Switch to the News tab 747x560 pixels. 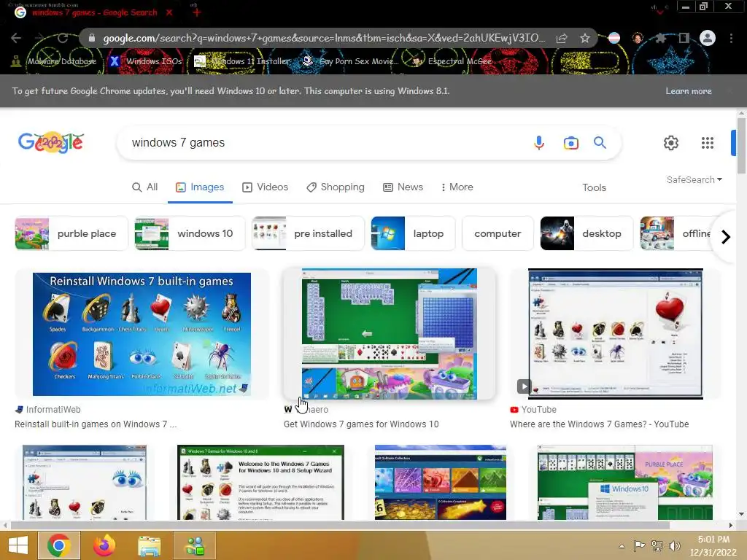point(403,187)
